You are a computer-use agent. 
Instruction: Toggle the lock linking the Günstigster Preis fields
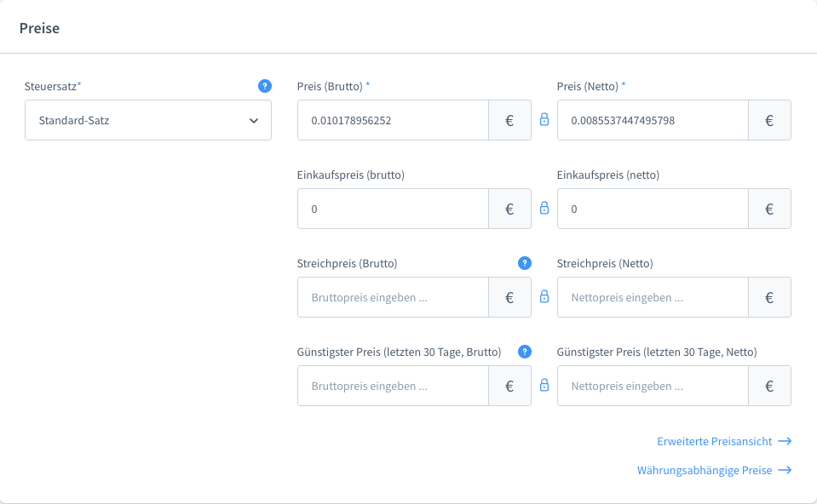tap(544, 386)
